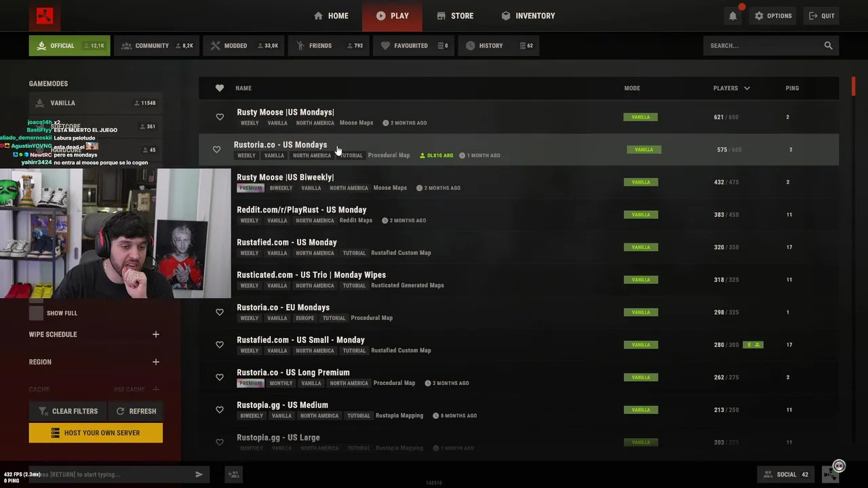Screen dimensions: 868x488
Task: Sort by the NAME column header
Action: coord(243,88)
